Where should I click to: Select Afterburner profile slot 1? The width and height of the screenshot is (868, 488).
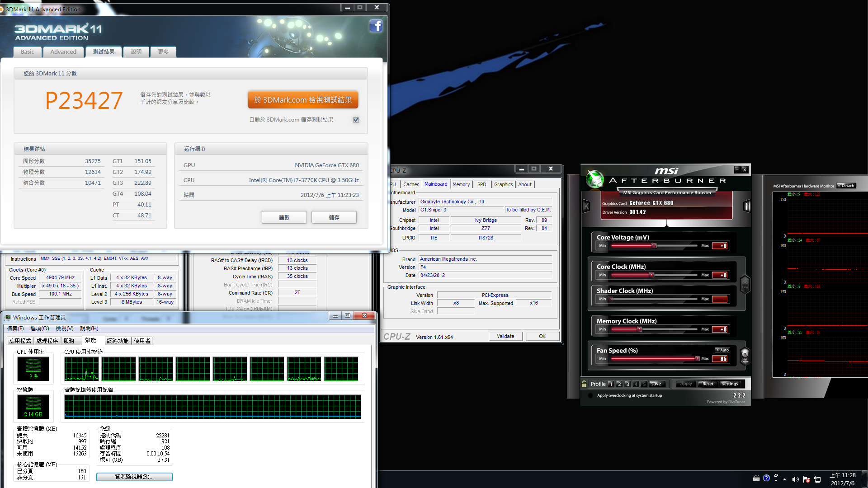click(611, 384)
